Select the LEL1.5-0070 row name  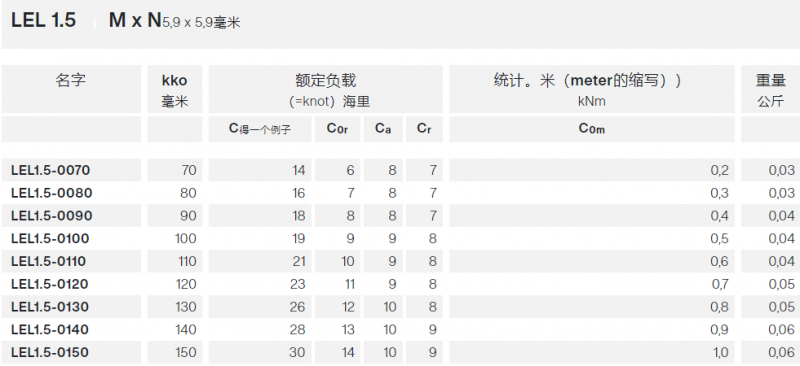(51, 170)
